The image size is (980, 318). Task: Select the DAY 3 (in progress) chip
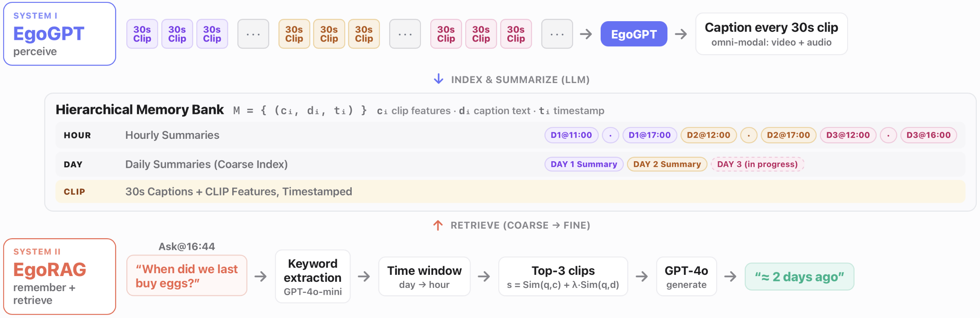click(x=758, y=164)
